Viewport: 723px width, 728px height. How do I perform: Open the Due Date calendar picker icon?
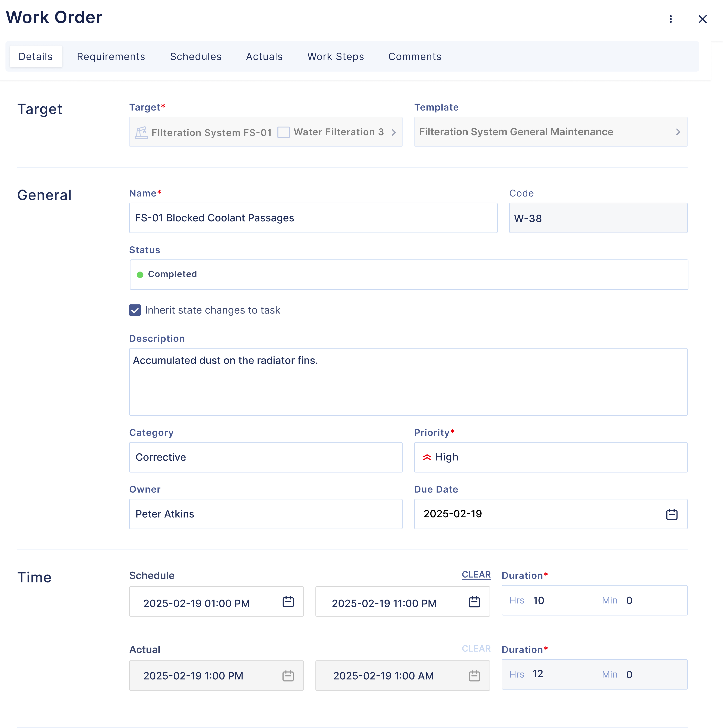tap(671, 514)
